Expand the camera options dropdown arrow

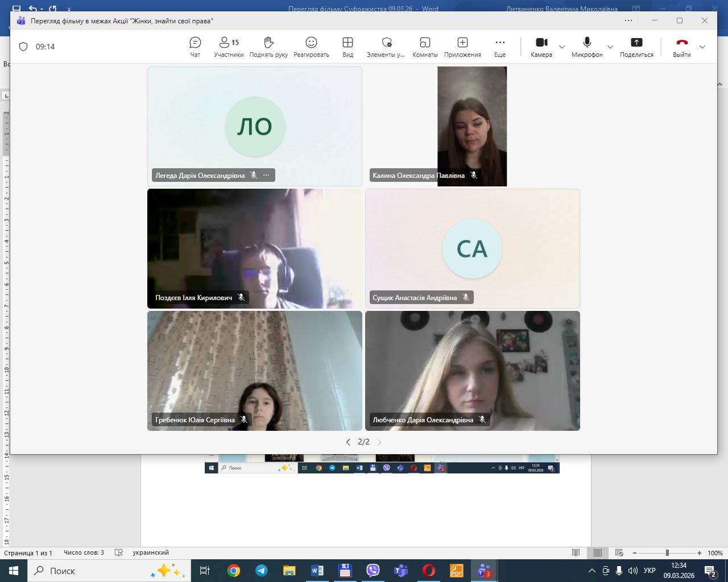[x=562, y=47]
